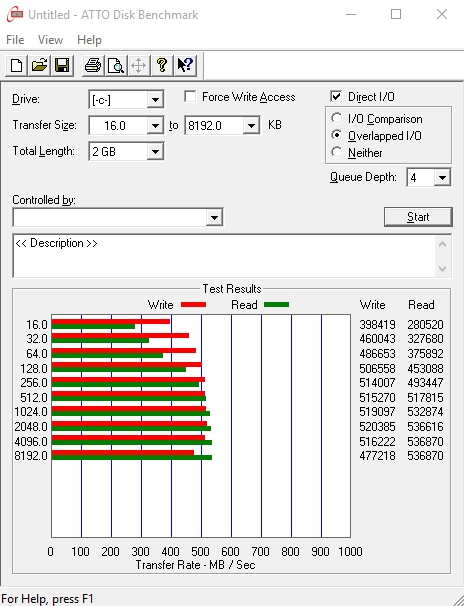This screenshot has width=464, height=606.
Task: Activate the context help arrow icon
Action: pyautogui.click(x=185, y=65)
